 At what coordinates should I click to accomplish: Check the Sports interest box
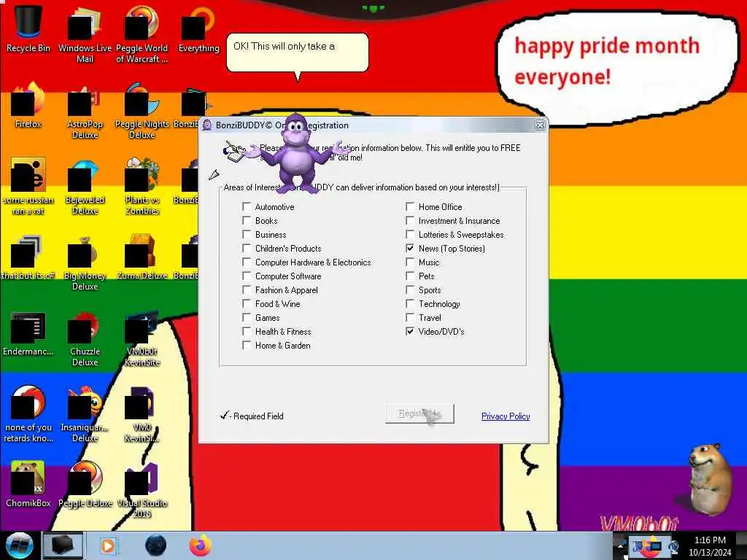click(x=410, y=289)
